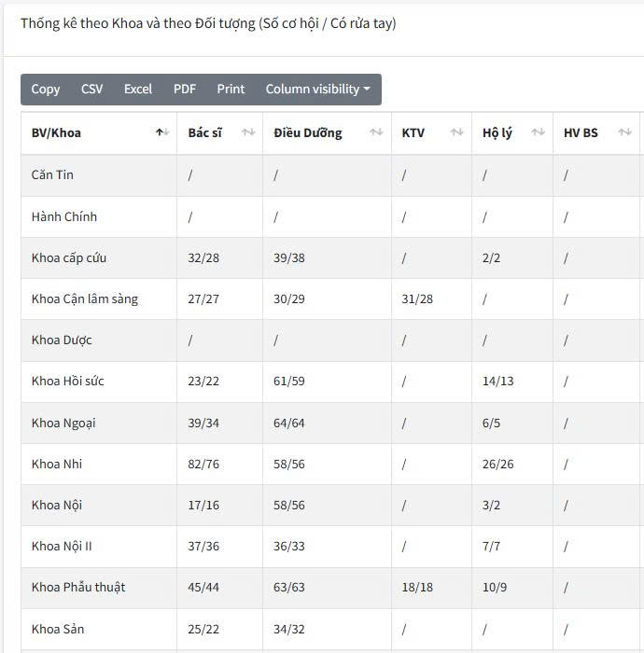This screenshot has width=644, height=653.
Task: Print the statistics table
Action: click(x=231, y=90)
